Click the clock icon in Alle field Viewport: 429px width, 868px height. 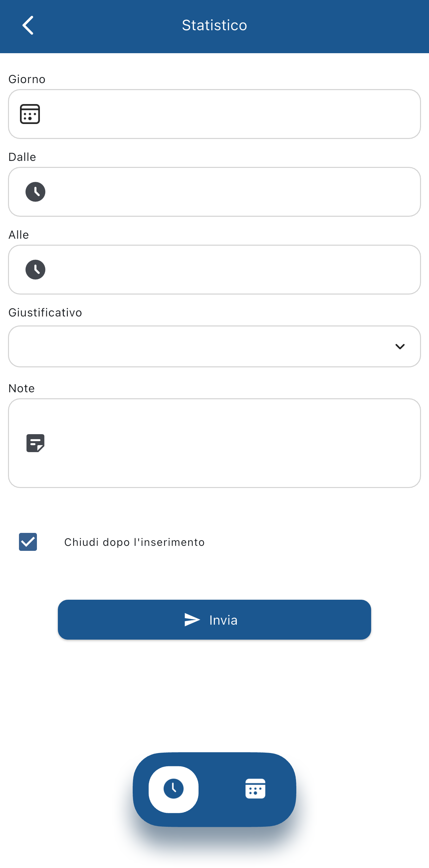[35, 270]
